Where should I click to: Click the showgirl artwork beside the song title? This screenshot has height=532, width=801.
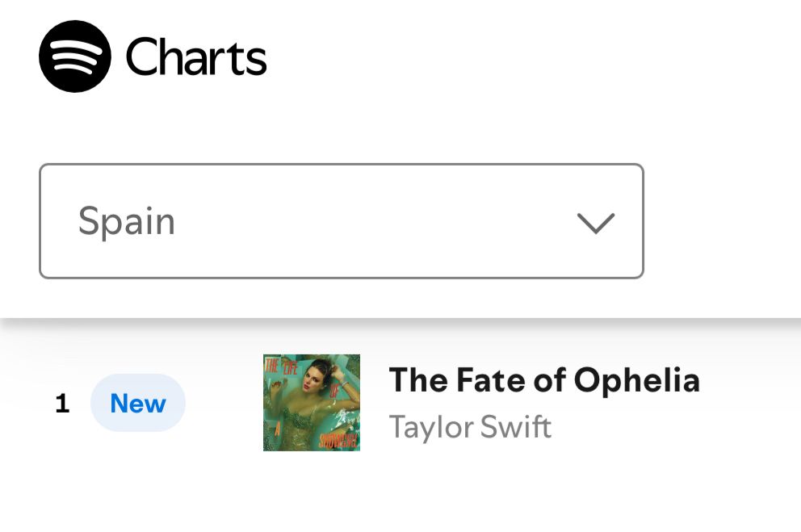point(312,402)
